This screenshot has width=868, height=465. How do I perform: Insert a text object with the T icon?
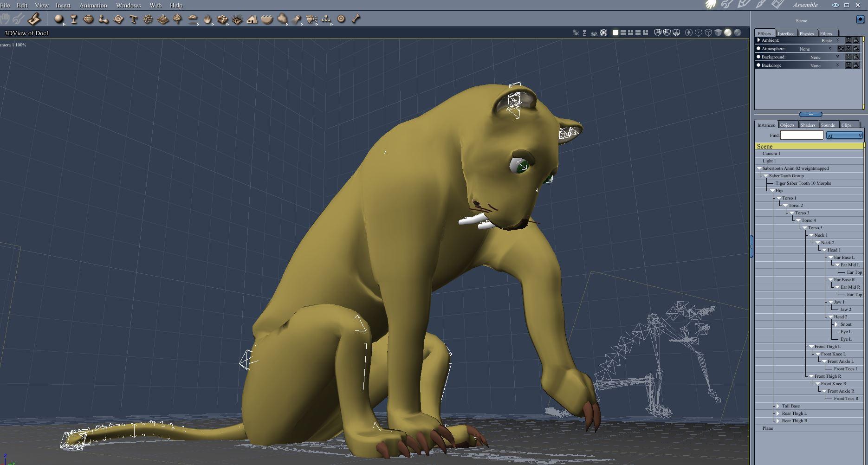pyautogui.click(x=133, y=19)
